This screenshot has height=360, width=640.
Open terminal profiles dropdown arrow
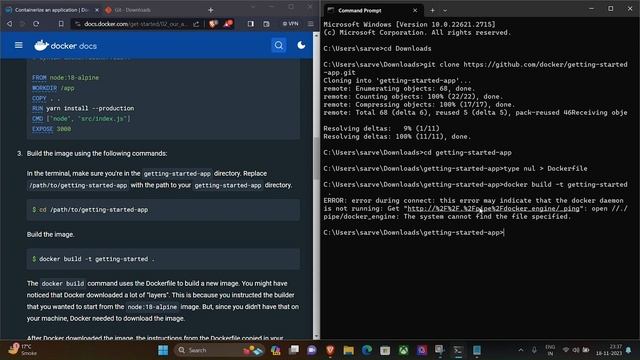pos(445,10)
